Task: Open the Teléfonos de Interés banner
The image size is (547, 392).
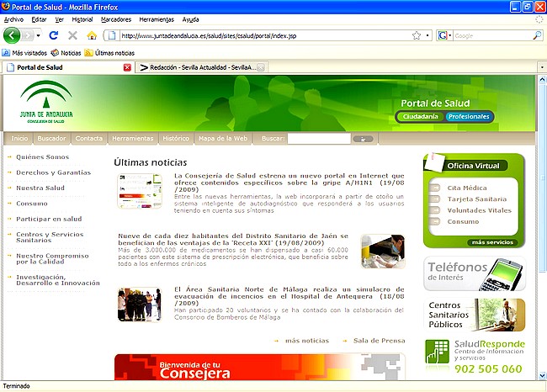Action: tap(475, 273)
